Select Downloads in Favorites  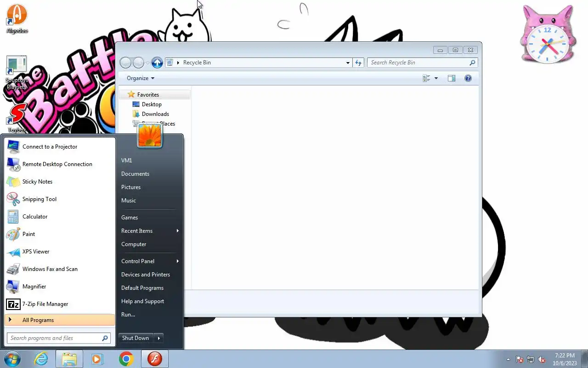pyautogui.click(x=155, y=114)
